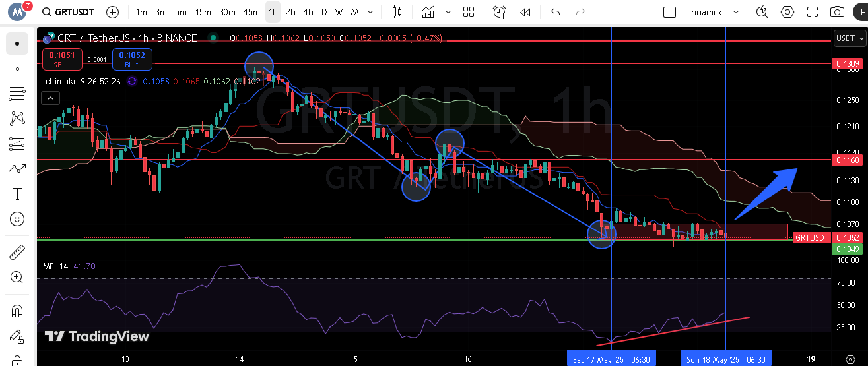
Task: Start bar replay mode
Action: click(525, 12)
